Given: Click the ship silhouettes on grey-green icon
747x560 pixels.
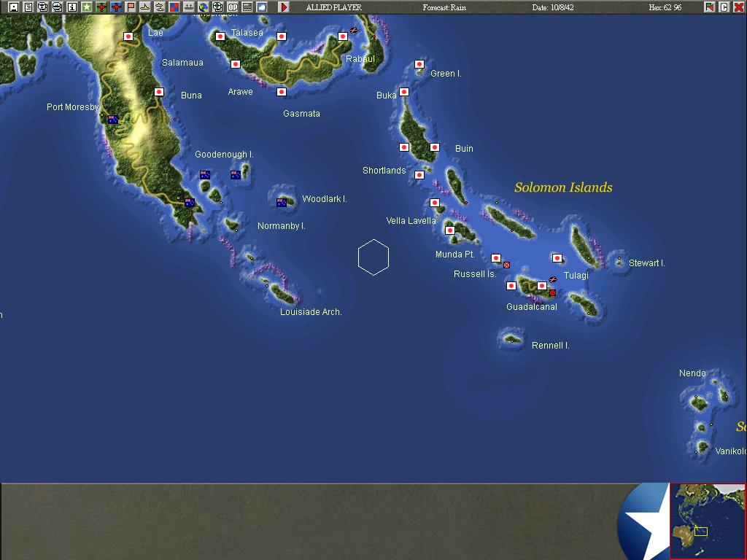Looking at the screenshot, I should [189, 7].
